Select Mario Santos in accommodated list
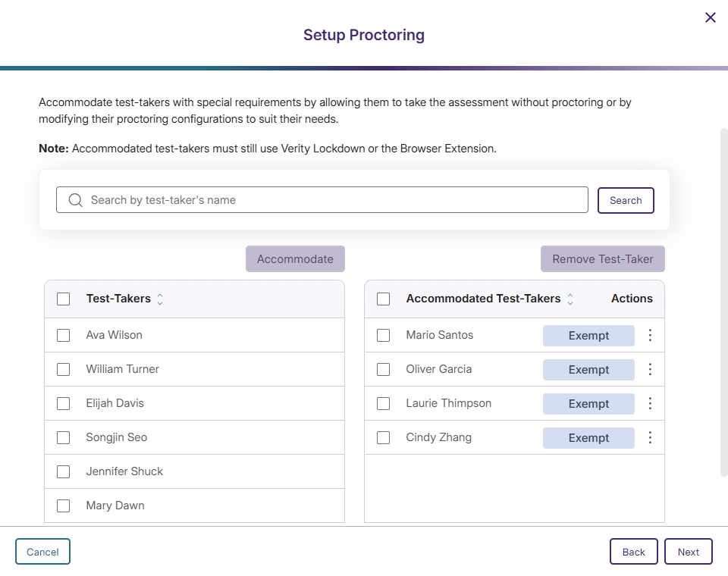728x576 pixels. pyautogui.click(x=384, y=335)
